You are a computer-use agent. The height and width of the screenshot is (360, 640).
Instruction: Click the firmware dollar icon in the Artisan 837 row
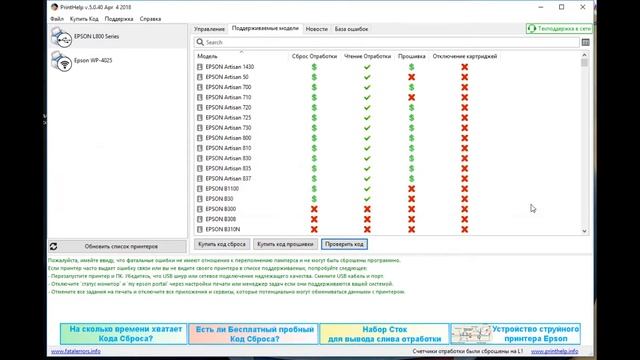click(411, 178)
